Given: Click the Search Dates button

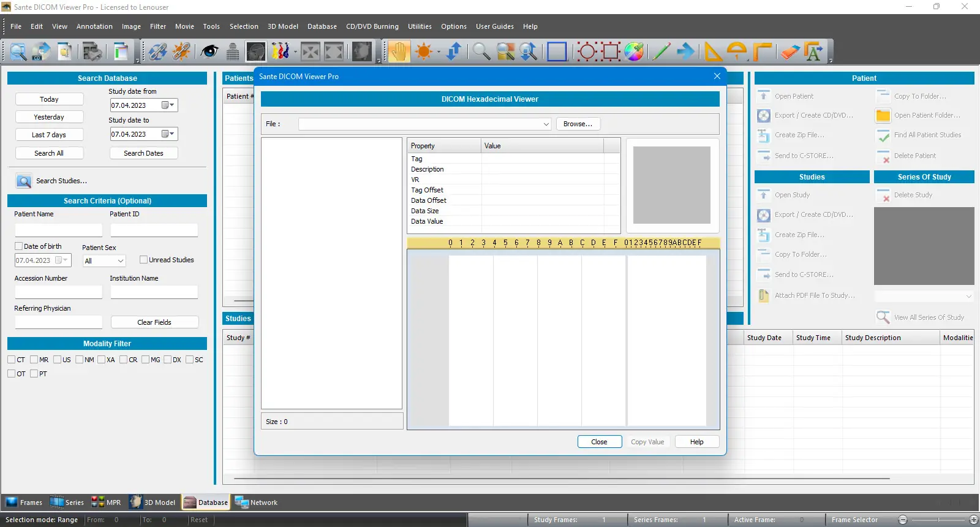Looking at the screenshot, I should 144,153.
